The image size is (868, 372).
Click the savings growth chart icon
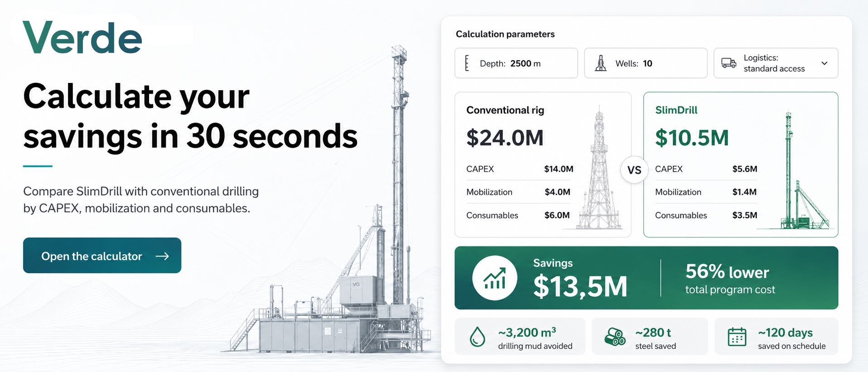pos(495,278)
